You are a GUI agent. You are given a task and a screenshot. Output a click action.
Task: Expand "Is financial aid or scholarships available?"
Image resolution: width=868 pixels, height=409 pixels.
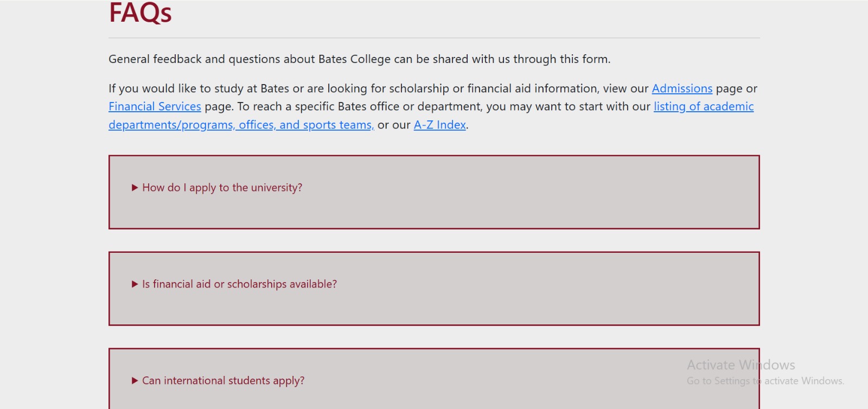(x=239, y=284)
